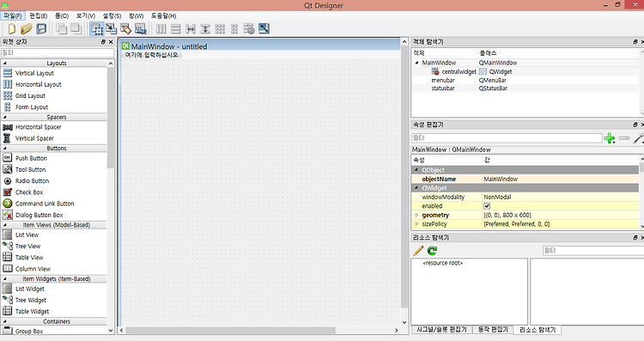Add dynamic property with green plus
The image size is (644, 341).
(610, 138)
